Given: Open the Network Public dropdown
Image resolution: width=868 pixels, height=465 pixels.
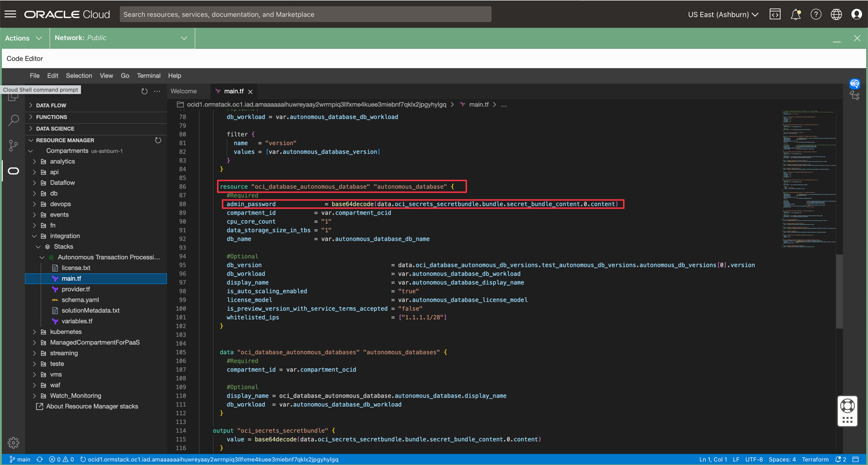Looking at the screenshot, I should 121,38.
